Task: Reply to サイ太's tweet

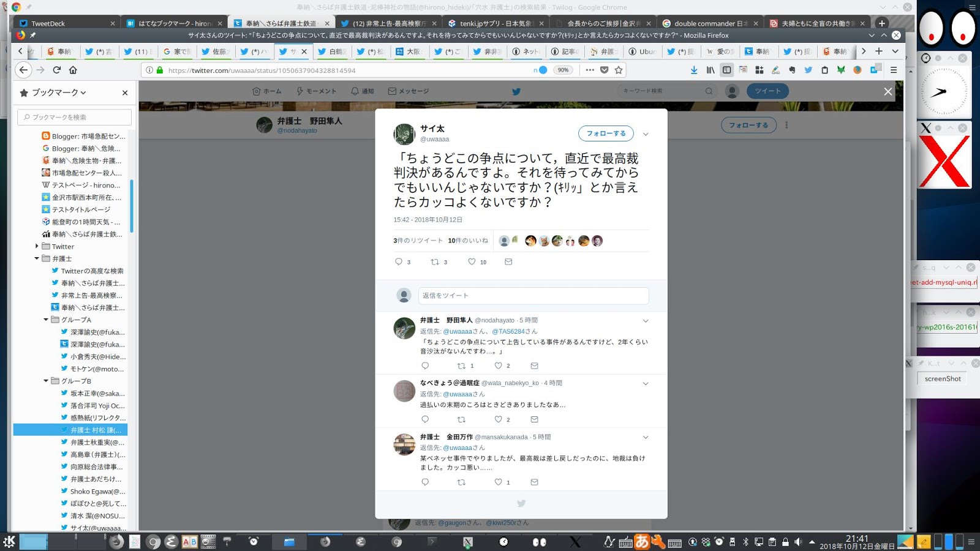Action: click(399, 261)
